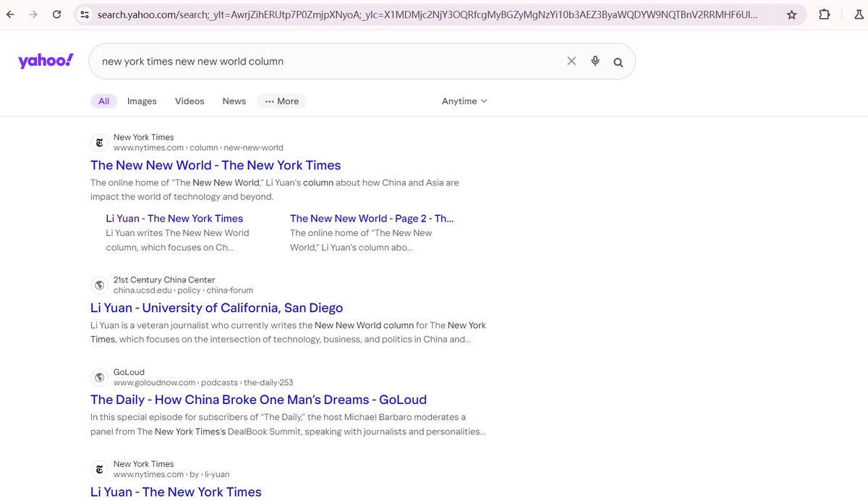The width and height of the screenshot is (868, 501).
Task: Click www.nytimes.com › column › new-new-world URL
Action: point(198,148)
